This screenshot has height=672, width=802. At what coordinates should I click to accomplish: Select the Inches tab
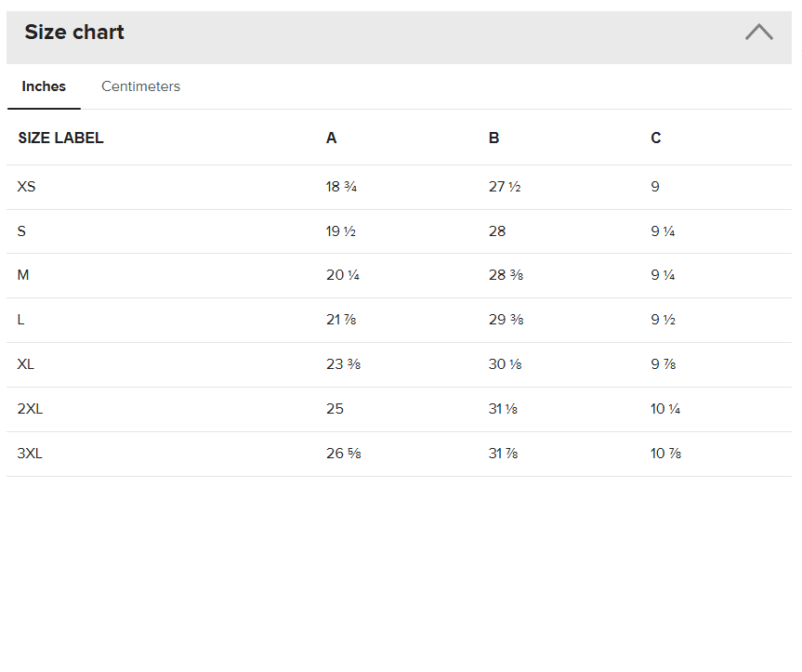pos(44,86)
